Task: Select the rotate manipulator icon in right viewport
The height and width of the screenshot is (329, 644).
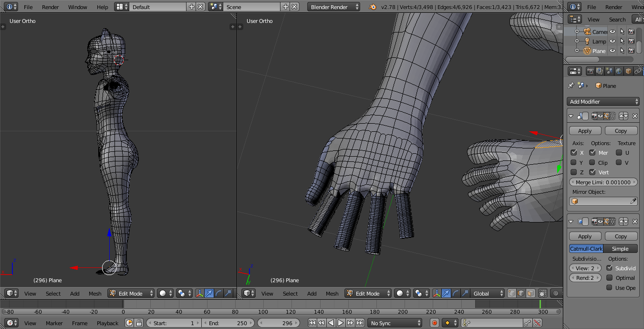Action: coord(457,293)
